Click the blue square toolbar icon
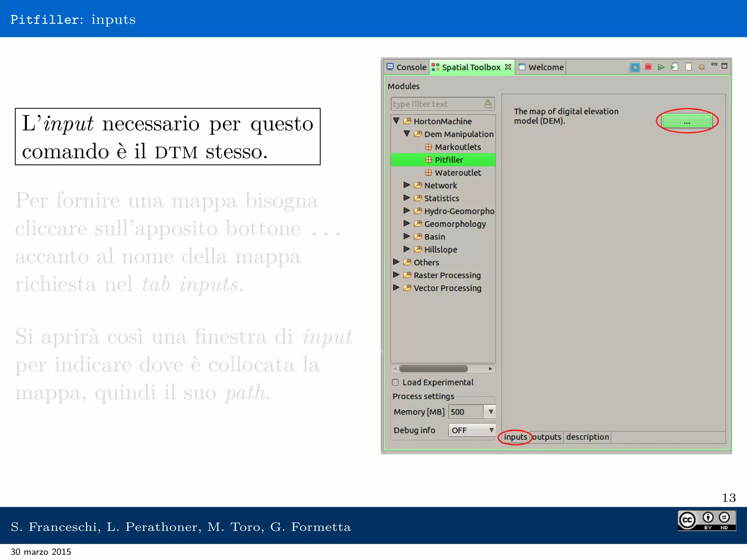Screen dimensions: 747x560 [x=635, y=67]
